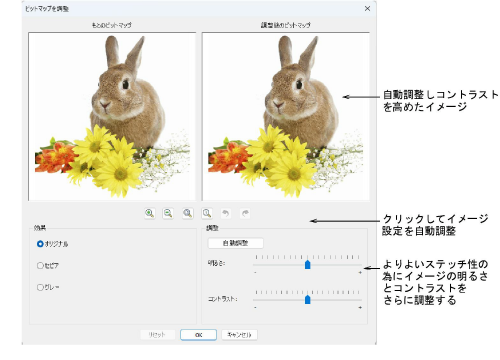
Task: Click the 明るさ brightness slider handle
Action: [x=308, y=265]
